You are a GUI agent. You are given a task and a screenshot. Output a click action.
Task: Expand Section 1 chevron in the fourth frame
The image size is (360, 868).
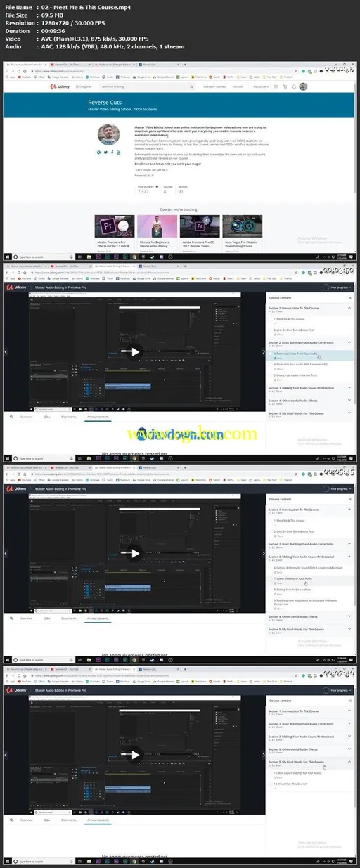(x=349, y=712)
